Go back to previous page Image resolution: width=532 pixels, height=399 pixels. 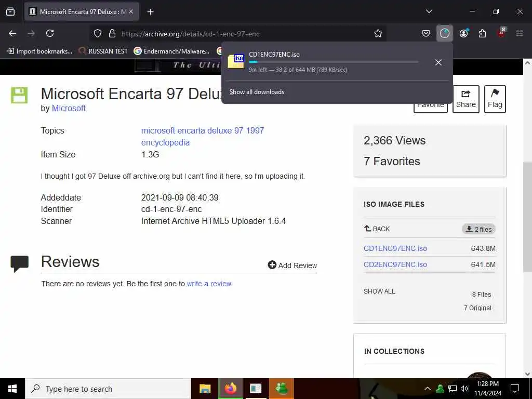pos(12,33)
